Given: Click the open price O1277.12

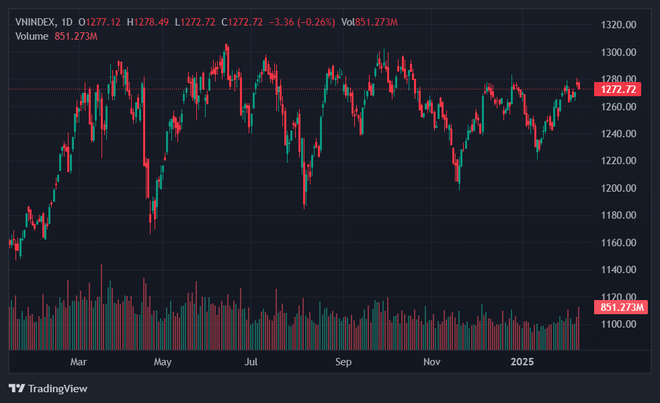Looking at the screenshot, I should 99,22.
